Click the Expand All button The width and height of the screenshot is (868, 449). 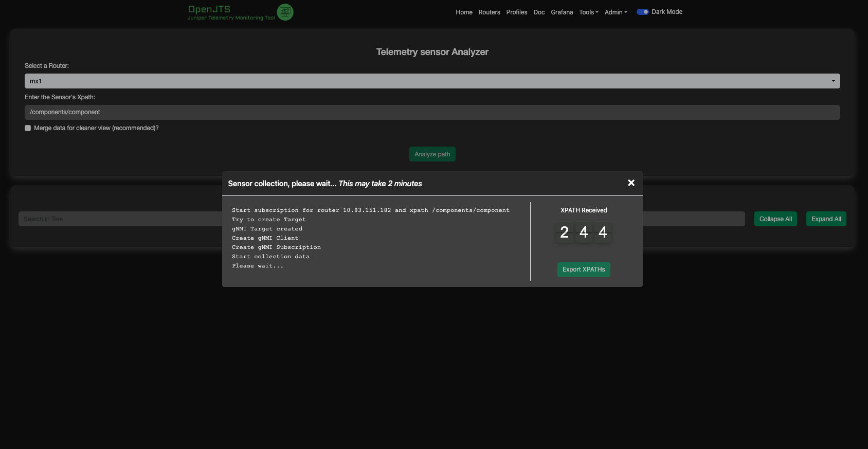point(826,219)
